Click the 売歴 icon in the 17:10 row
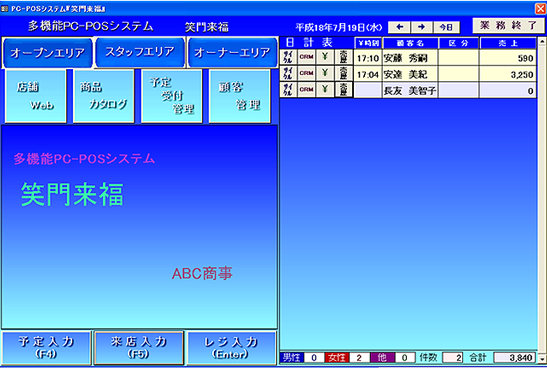The height and width of the screenshot is (368, 547). coord(343,57)
